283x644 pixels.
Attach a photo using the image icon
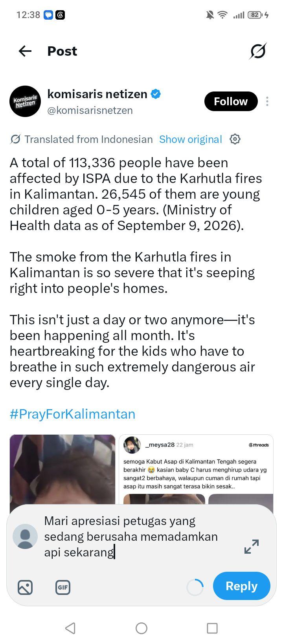point(25,587)
